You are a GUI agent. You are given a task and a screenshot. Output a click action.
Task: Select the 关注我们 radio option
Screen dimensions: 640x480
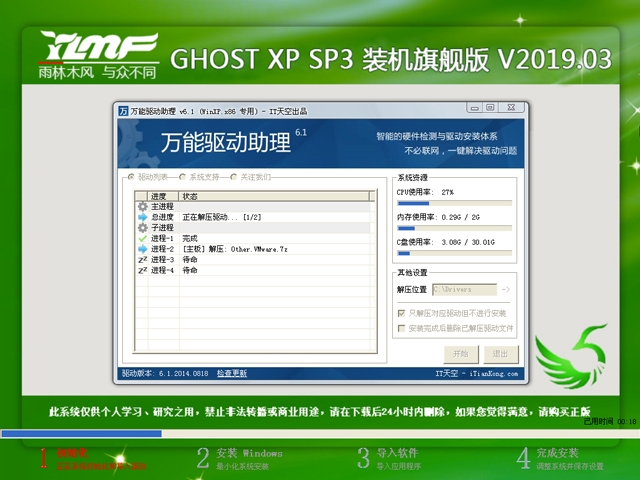234,177
